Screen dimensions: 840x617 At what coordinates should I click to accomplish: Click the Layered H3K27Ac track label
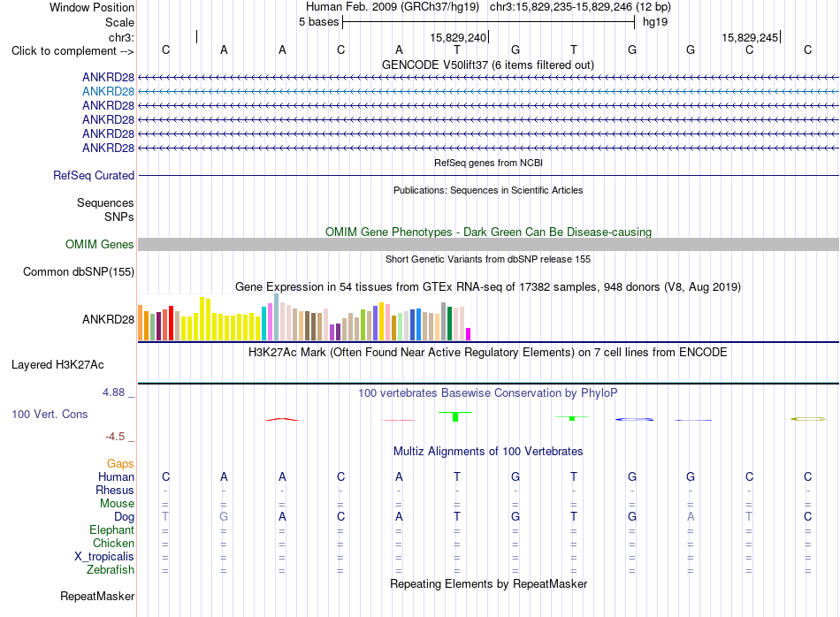click(x=57, y=365)
